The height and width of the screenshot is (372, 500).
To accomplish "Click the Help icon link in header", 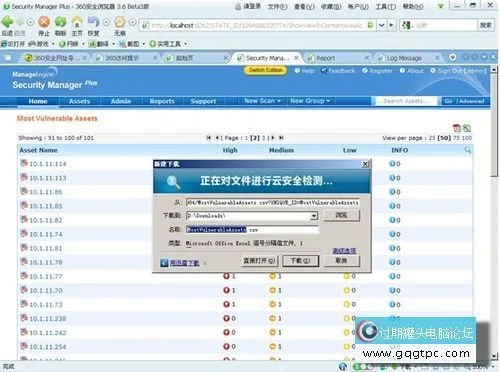I will (x=305, y=71).
